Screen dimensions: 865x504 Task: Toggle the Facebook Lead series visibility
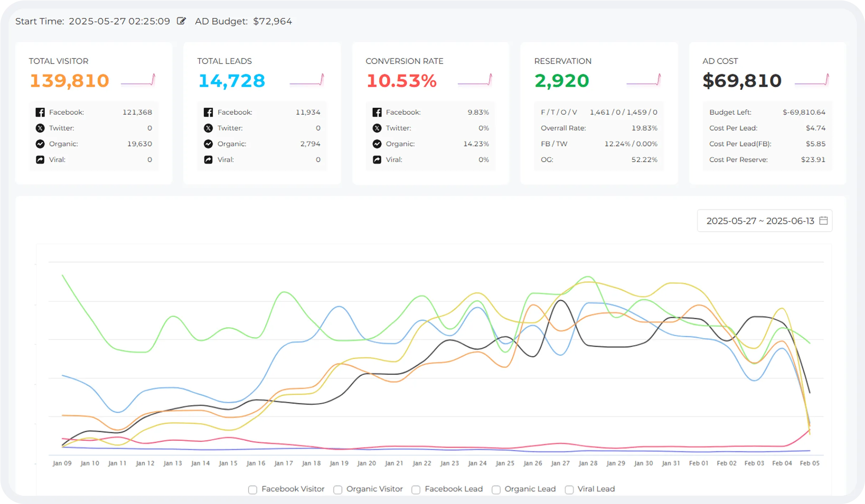click(x=416, y=489)
